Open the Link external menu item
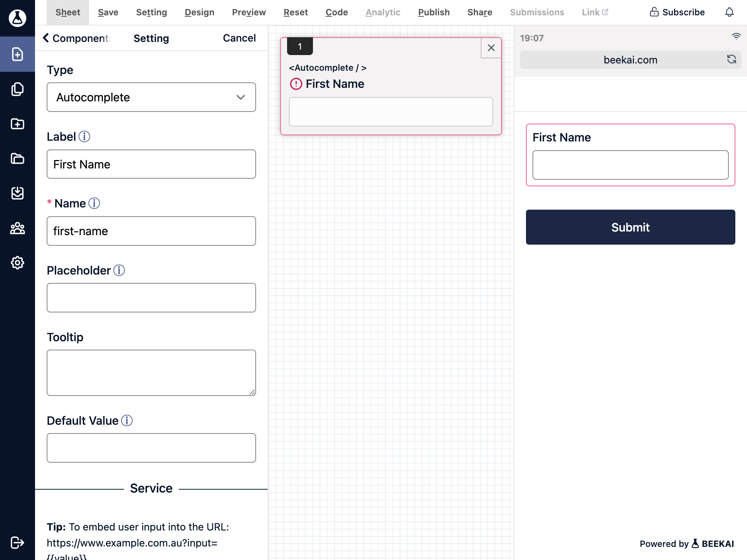Viewport: 747px width, 560px height. click(595, 12)
